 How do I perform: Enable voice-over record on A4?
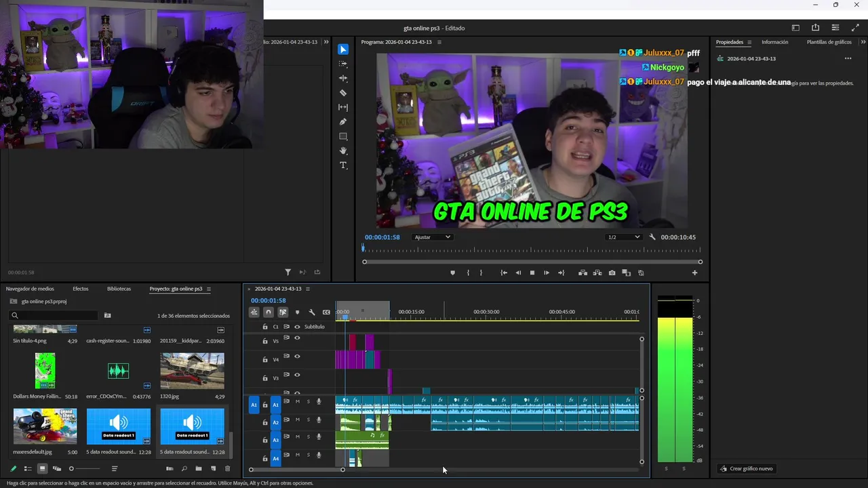(x=319, y=455)
